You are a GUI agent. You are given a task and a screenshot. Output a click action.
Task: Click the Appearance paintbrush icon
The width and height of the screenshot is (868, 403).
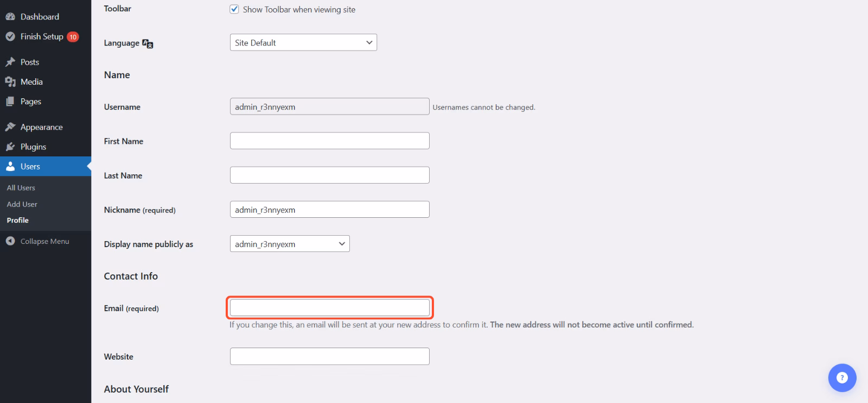(10, 127)
